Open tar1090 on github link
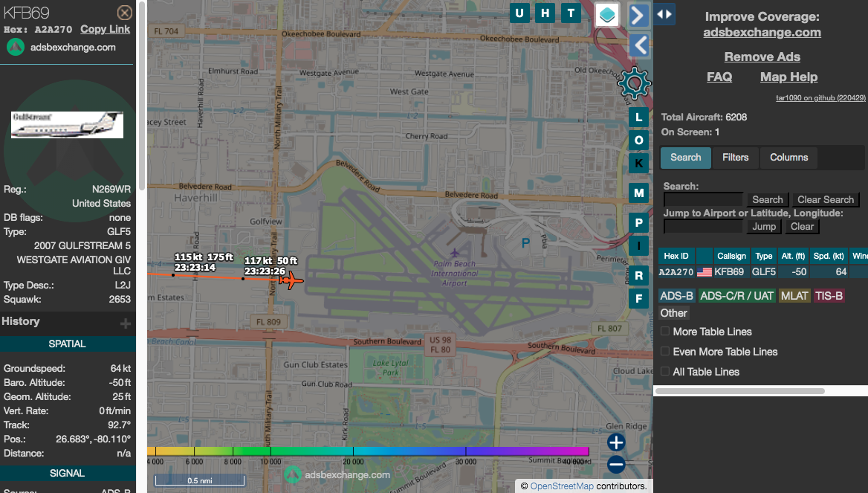The width and height of the screenshot is (868, 493). [x=820, y=98]
